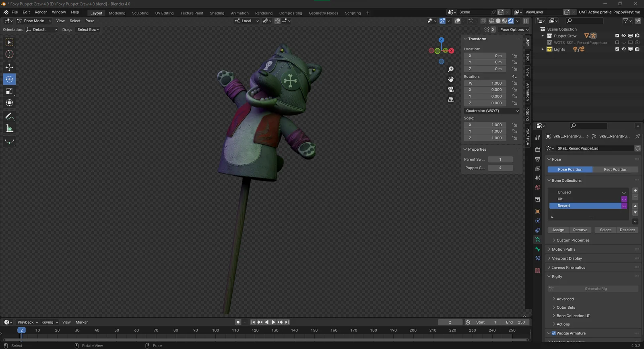Expand the Inverse Kinematics panel
644x349 pixels.
568,268
